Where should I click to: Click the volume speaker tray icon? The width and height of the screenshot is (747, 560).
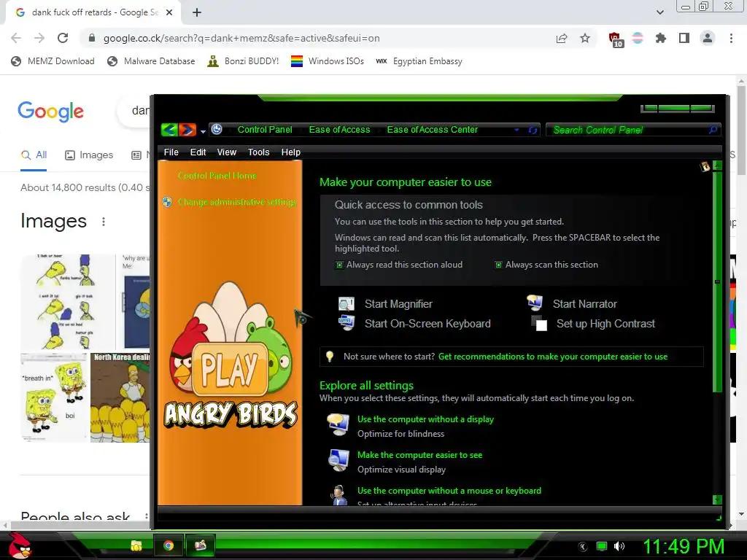(x=619, y=546)
